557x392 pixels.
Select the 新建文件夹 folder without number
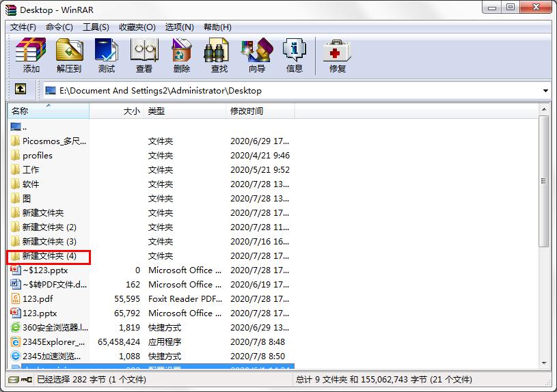[43, 213]
